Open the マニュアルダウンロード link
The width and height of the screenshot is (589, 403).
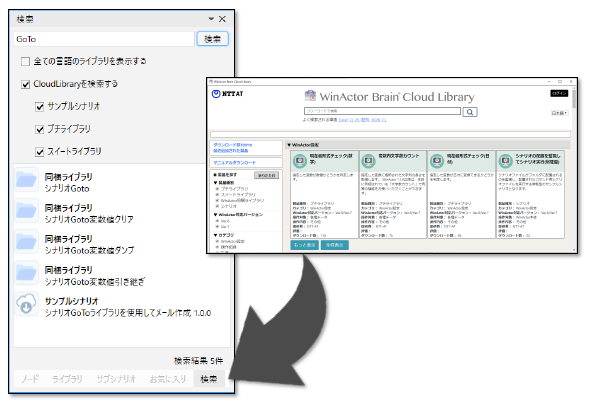click(234, 163)
